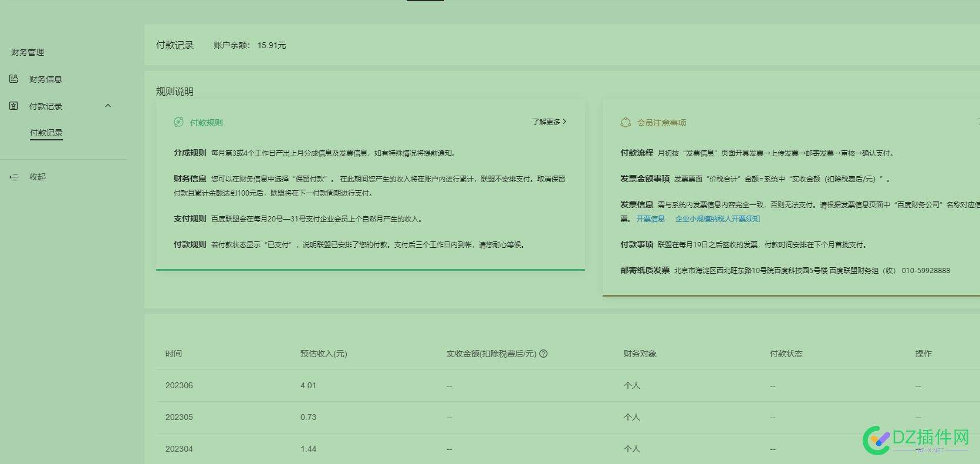The width and height of the screenshot is (980, 464).
Task: Collapse the 付款记录 menu chevron
Action: point(107,106)
